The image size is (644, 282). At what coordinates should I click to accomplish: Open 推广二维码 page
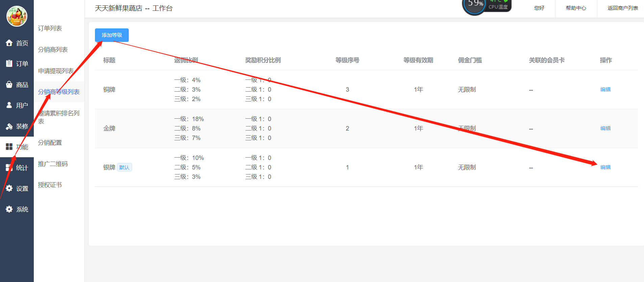pos(53,164)
